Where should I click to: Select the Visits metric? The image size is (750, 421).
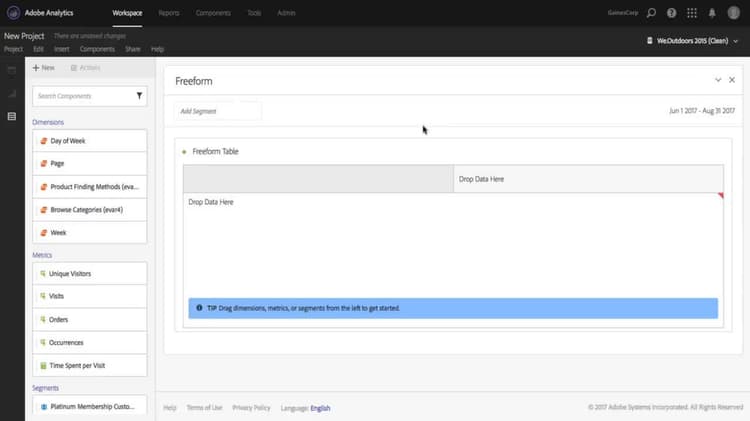click(x=89, y=296)
